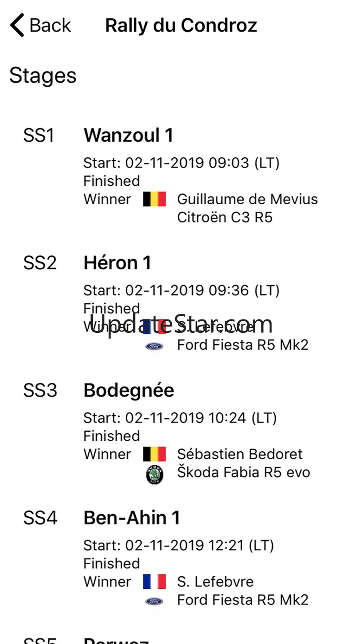Select the SS2 stage number label
362x644 pixels.
[x=40, y=263]
